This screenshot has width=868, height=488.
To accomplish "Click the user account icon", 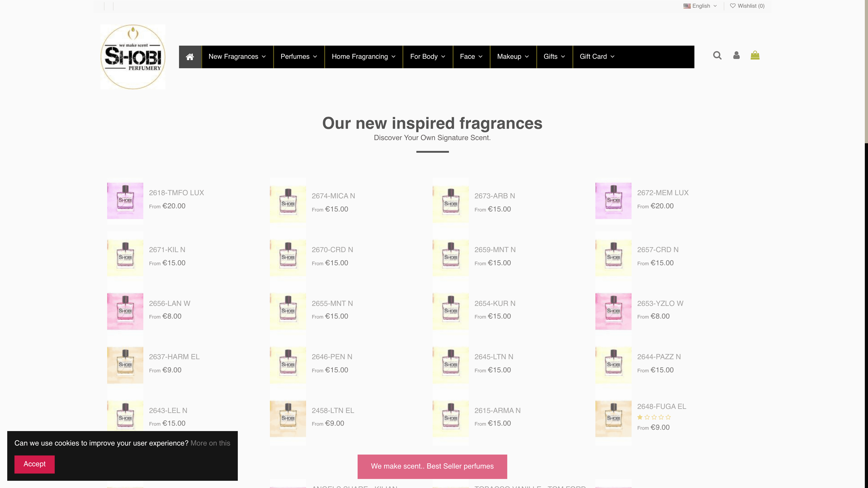I will click(736, 55).
